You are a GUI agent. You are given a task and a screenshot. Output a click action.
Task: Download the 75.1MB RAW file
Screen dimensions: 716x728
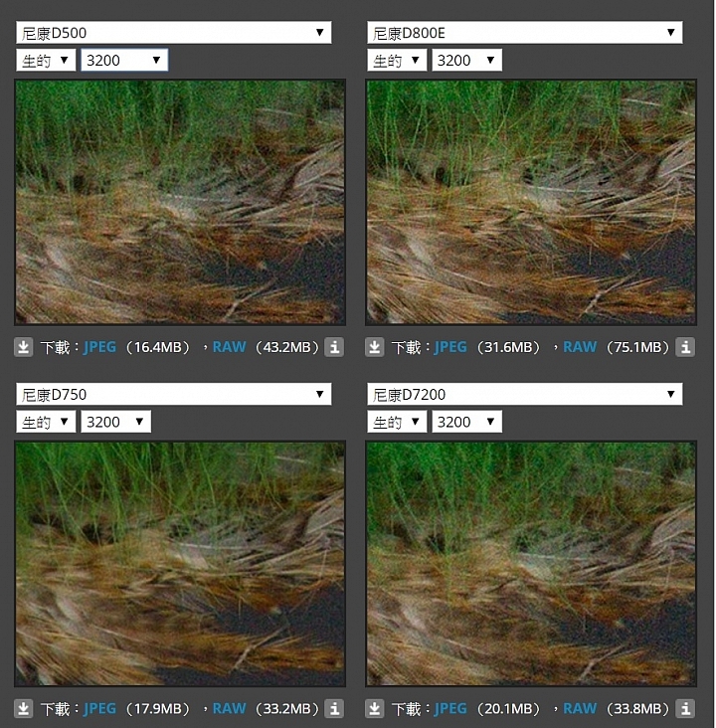pyautogui.click(x=580, y=347)
